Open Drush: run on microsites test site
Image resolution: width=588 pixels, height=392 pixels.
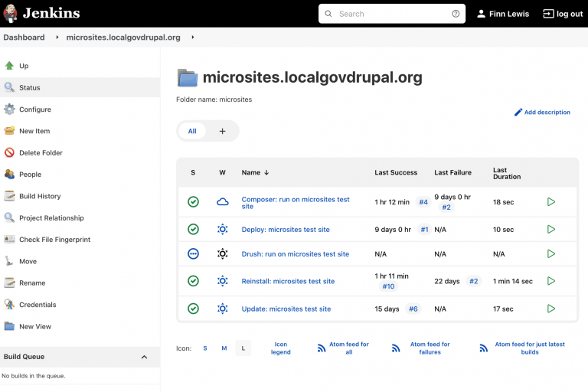tap(295, 254)
